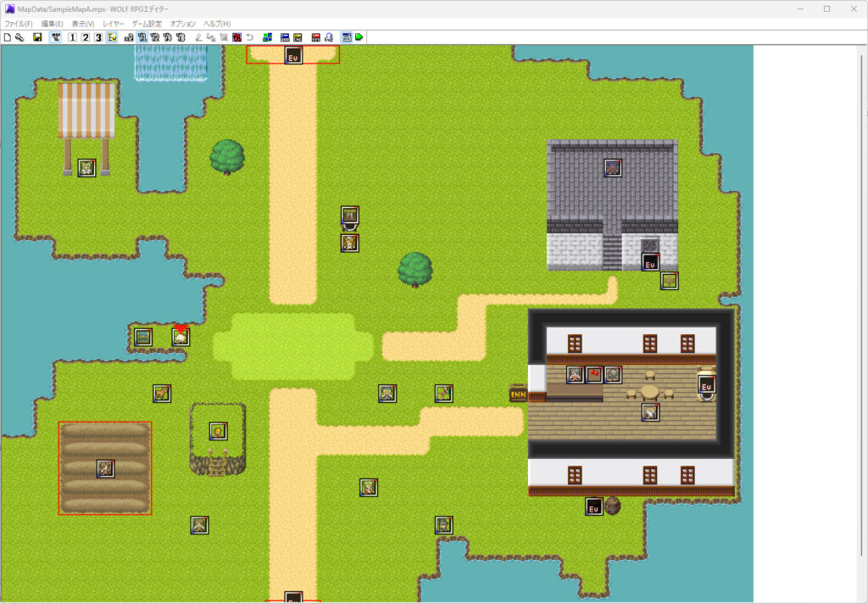Image resolution: width=868 pixels, height=604 pixels.
Task: Set map zoom to x2
Action: coord(129,37)
